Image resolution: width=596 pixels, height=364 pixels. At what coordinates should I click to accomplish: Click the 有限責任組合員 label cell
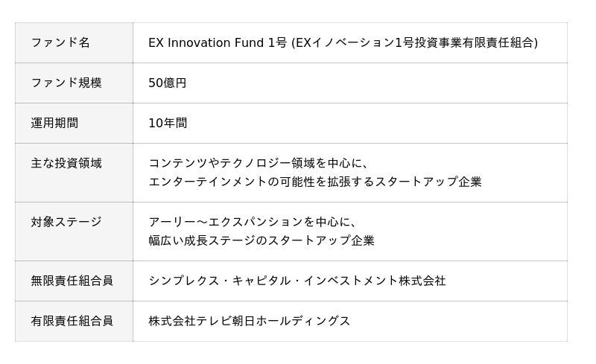pos(74,321)
